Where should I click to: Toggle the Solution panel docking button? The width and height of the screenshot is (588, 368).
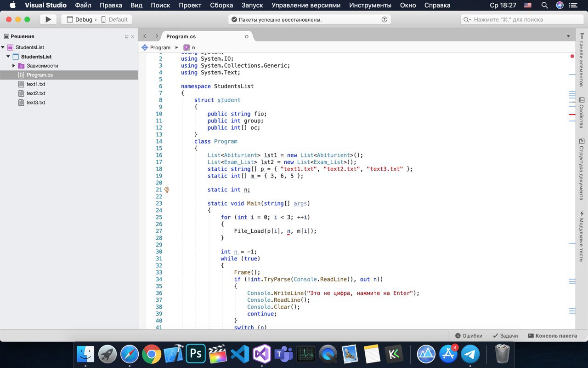click(x=126, y=37)
